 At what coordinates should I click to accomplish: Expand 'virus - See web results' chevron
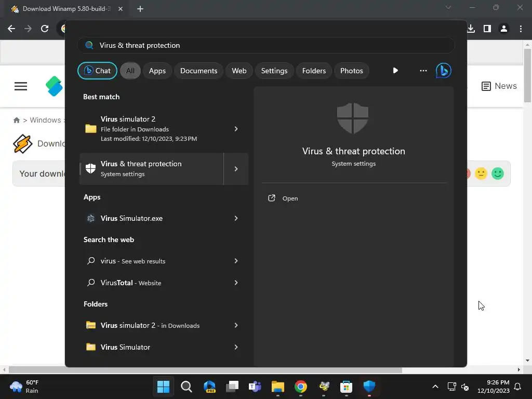tap(236, 261)
